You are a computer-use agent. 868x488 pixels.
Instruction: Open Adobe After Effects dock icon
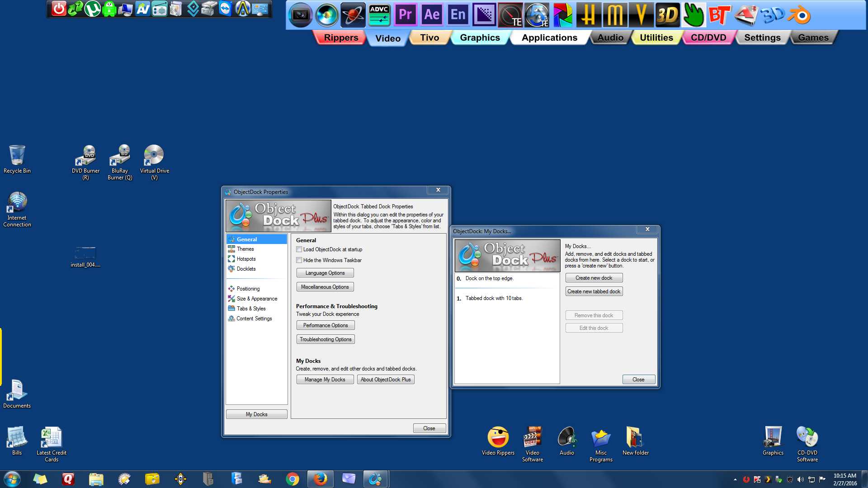[431, 15]
